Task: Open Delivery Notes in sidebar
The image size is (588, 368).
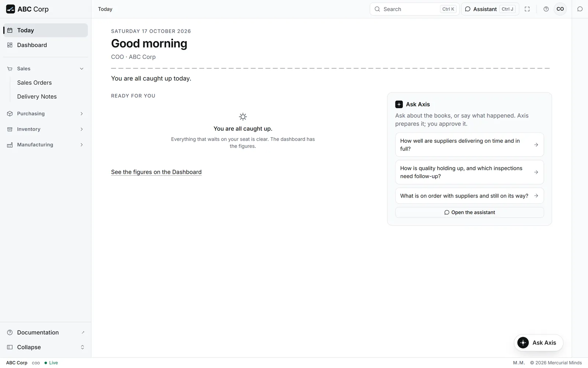Action: pyautogui.click(x=37, y=96)
